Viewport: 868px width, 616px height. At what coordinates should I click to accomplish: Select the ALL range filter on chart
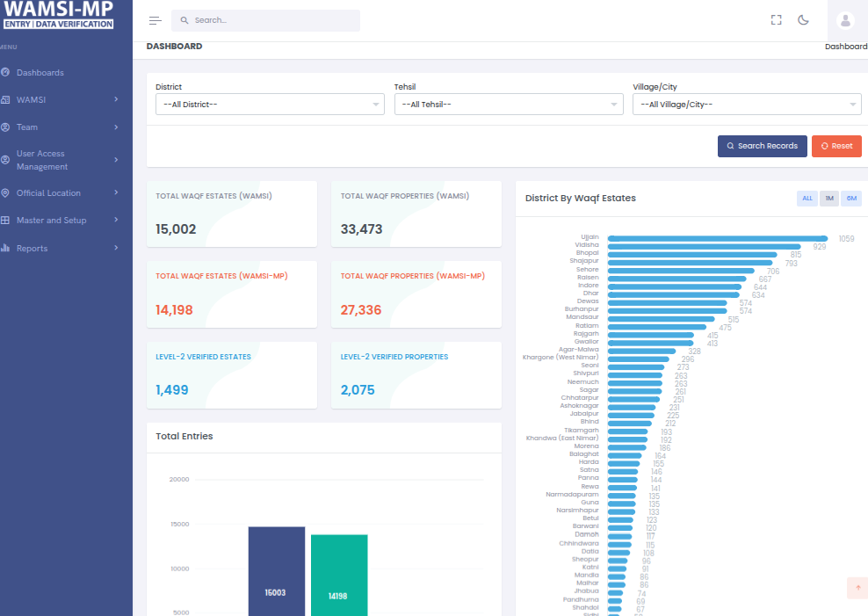tap(807, 199)
